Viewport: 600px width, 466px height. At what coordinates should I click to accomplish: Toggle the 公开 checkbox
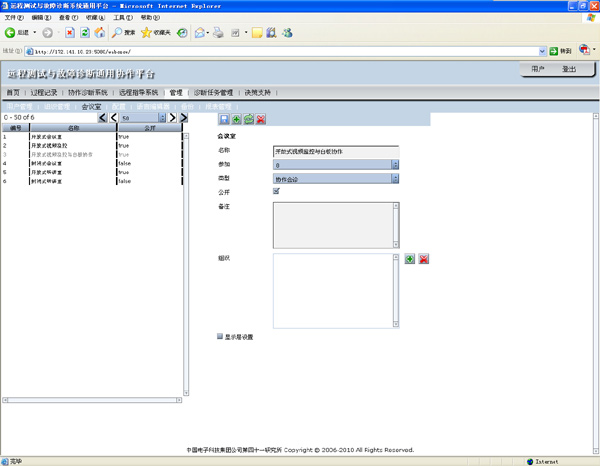click(277, 191)
